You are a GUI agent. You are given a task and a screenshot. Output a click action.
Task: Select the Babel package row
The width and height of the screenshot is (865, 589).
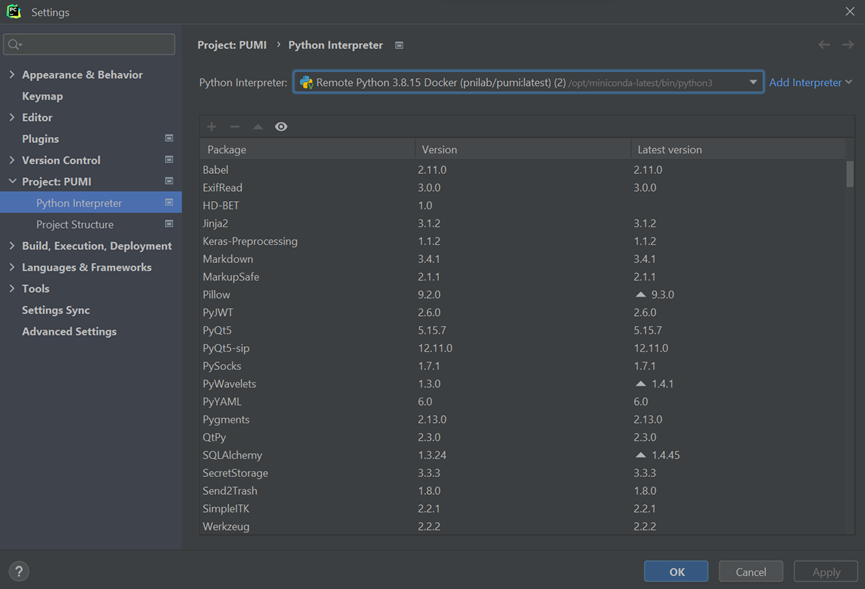pos(522,170)
